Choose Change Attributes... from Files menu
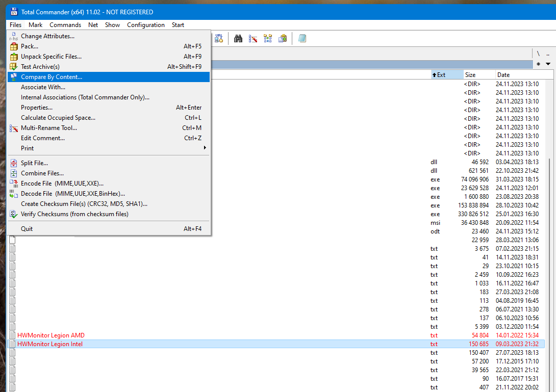The width and height of the screenshot is (556, 392). 109,36
